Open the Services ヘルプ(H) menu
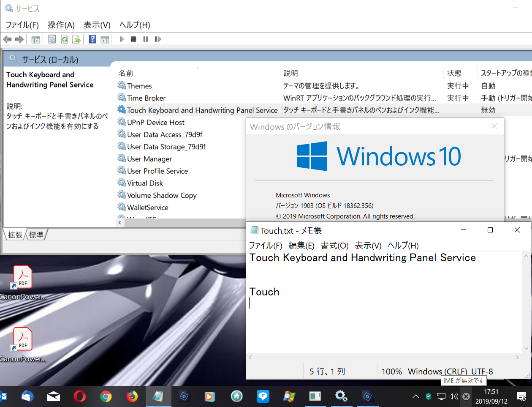 135,25
